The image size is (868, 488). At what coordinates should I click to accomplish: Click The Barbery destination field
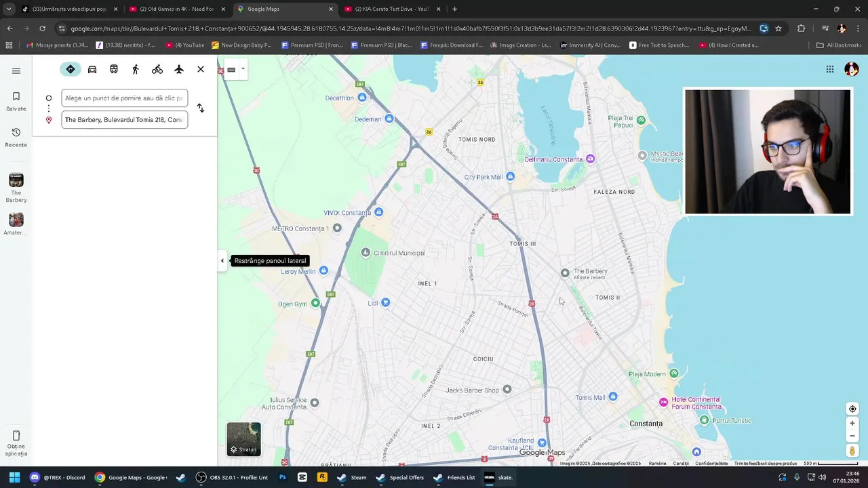click(125, 120)
